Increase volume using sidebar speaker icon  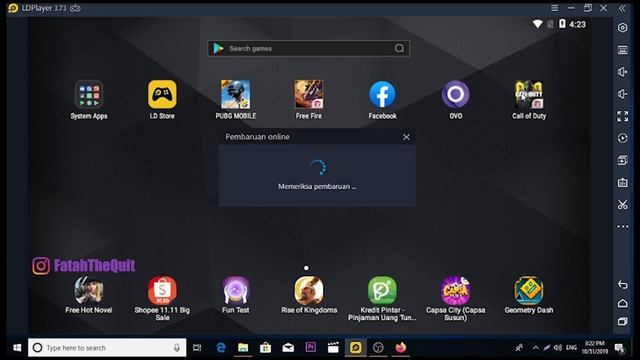622,72
